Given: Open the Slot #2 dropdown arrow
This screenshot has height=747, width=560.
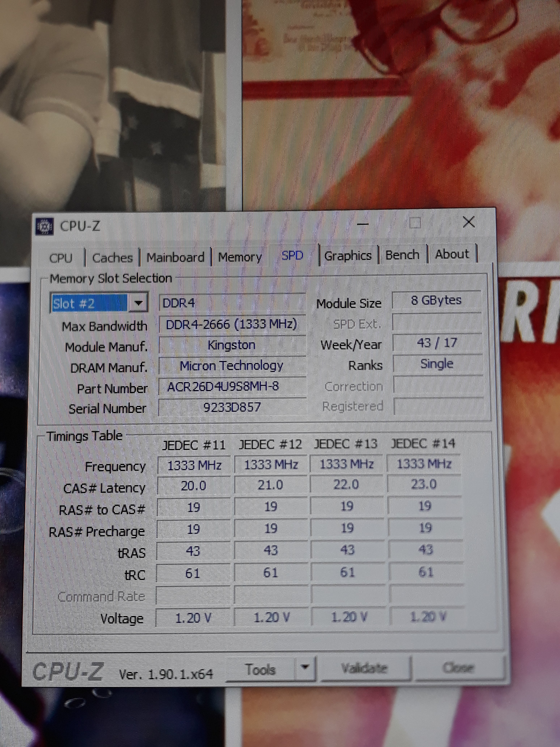Looking at the screenshot, I should click(x=138, y=303).
